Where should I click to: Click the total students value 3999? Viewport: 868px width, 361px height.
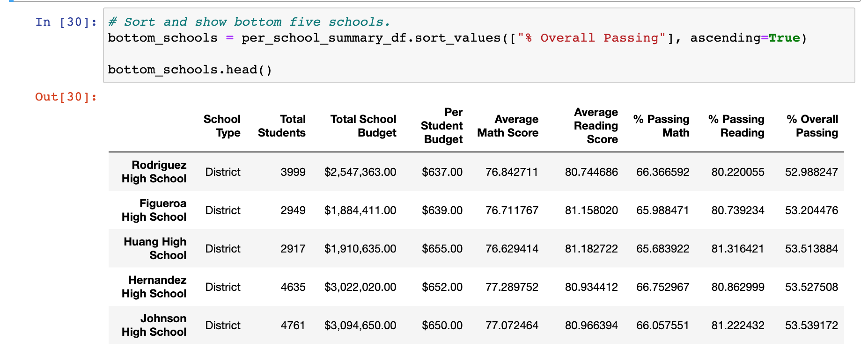tap(293, 172)
